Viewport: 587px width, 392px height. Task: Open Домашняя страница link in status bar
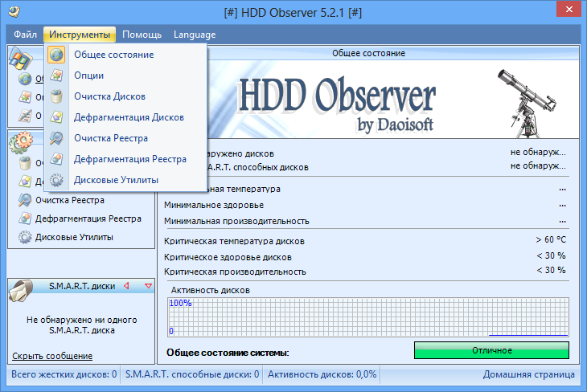(x=528, y=374)
